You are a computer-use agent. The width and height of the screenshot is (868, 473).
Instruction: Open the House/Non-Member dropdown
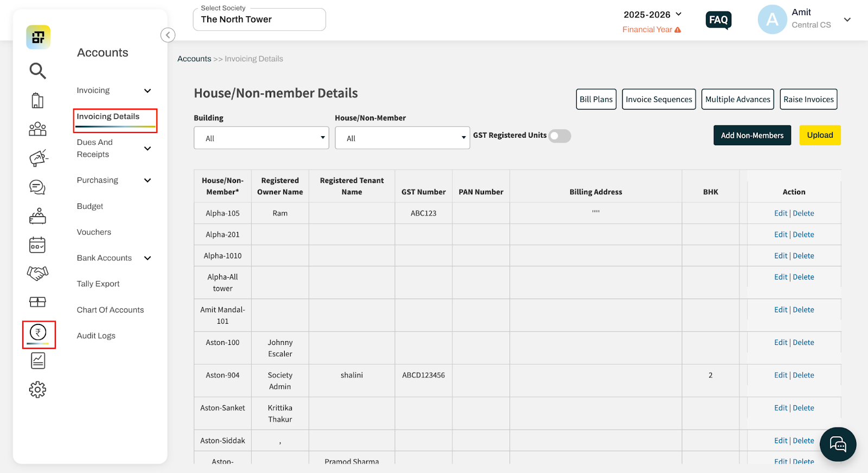[x=403, y=138]
